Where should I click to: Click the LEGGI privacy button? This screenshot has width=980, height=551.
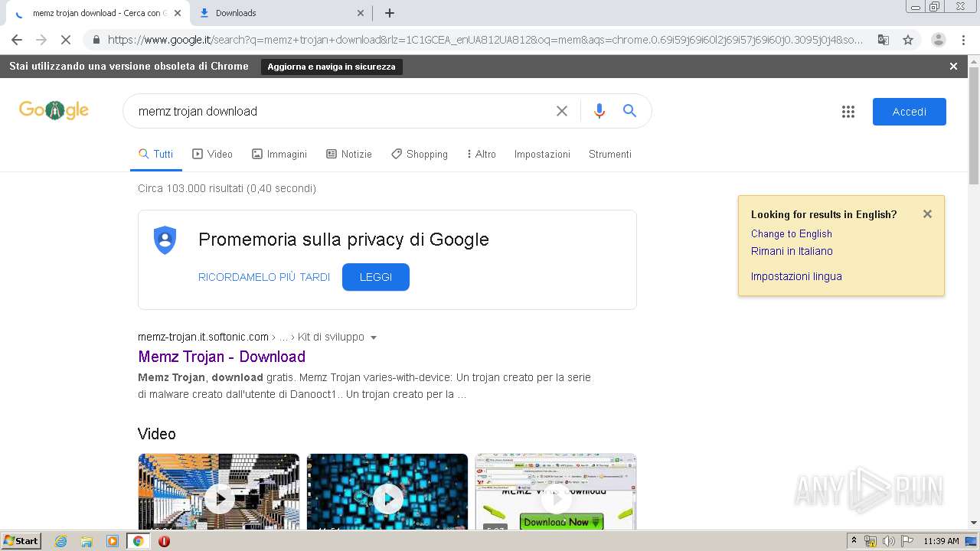pyautogui.click(x=376, y=277)
